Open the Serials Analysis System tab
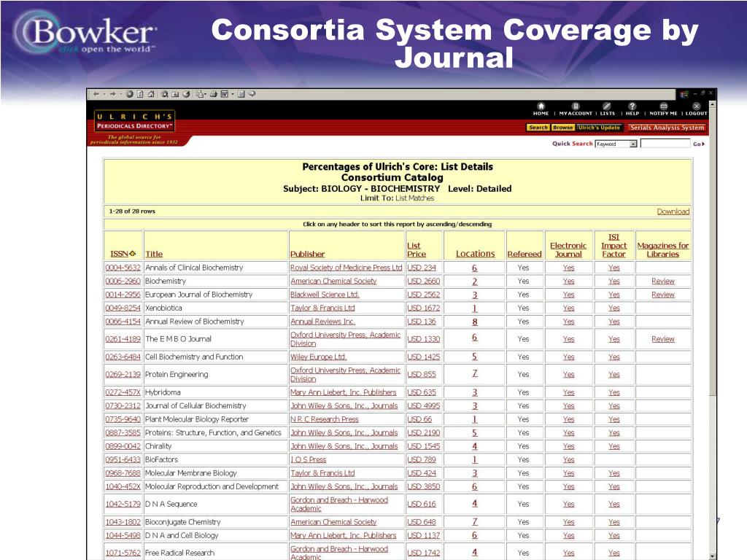The height and width of the screenshot is (560, 747). (667, 128)
